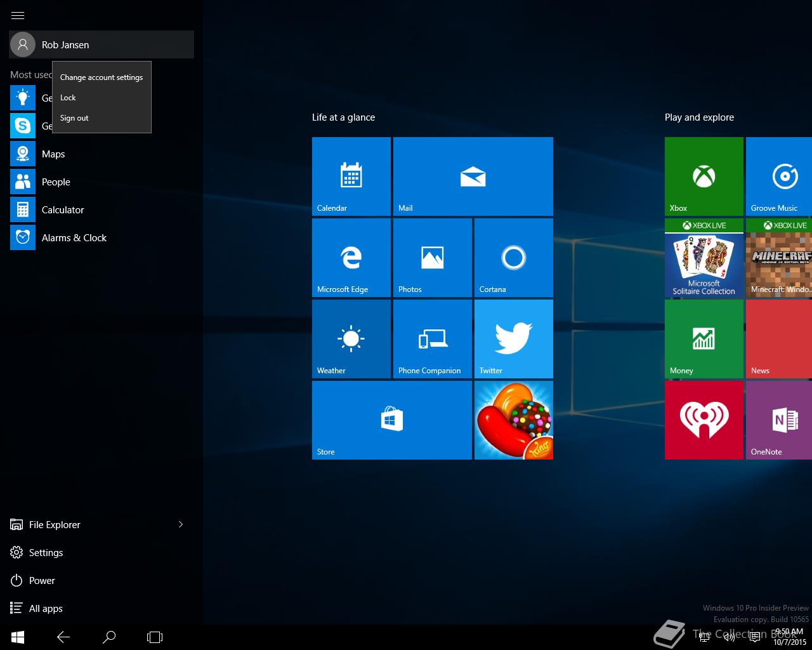
Task: Open the Photos tile
Action: (433, 258)
